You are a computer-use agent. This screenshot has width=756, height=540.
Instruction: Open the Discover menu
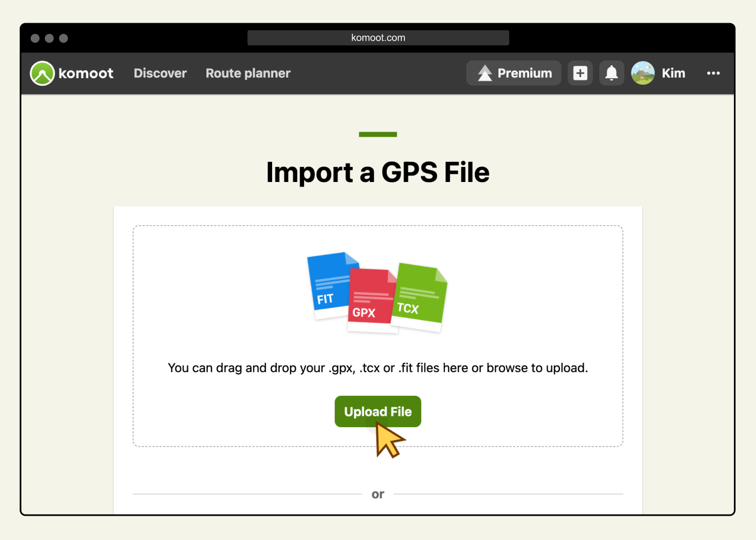tap(160, 73)
